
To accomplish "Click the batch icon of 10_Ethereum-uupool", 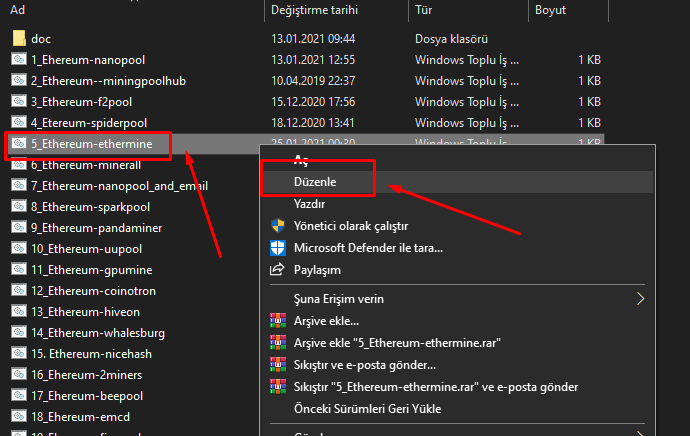I will point(19,248).
